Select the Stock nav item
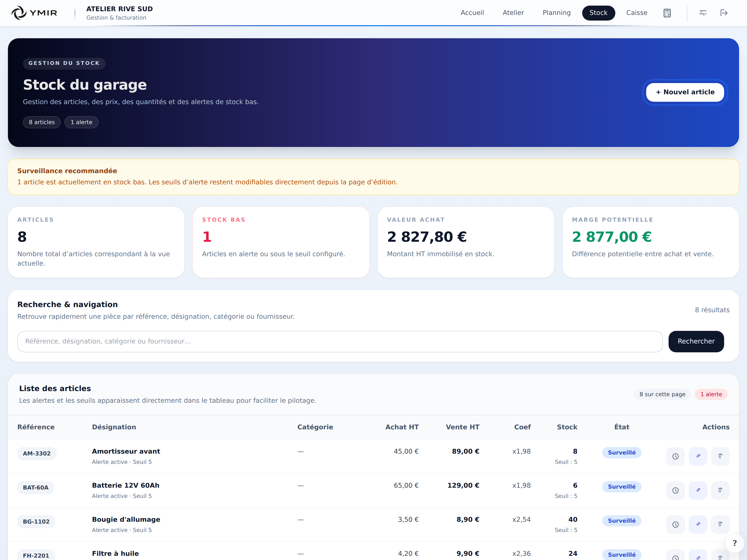 [598, 13]
